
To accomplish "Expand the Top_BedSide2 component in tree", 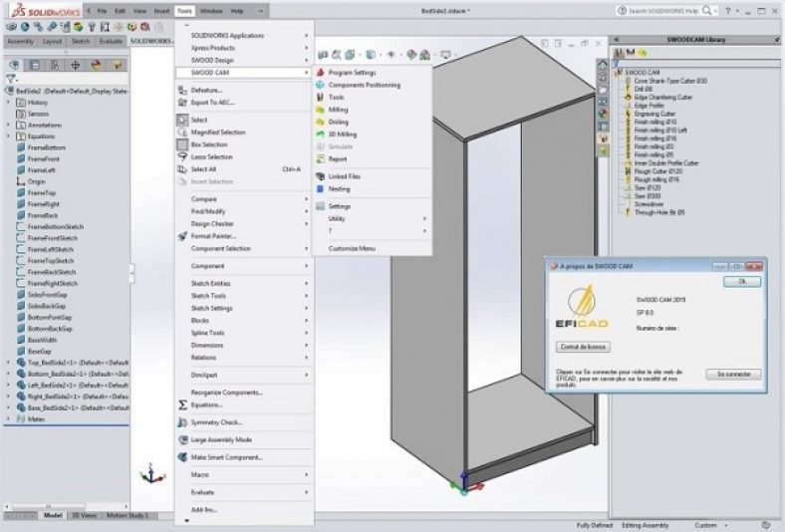I will tap(8, 363).
